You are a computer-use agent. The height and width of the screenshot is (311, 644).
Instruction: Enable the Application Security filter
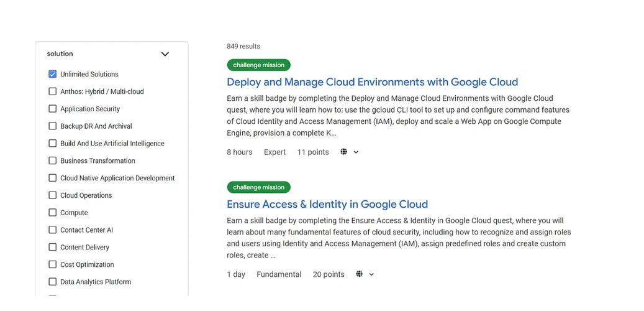[53, 109]
